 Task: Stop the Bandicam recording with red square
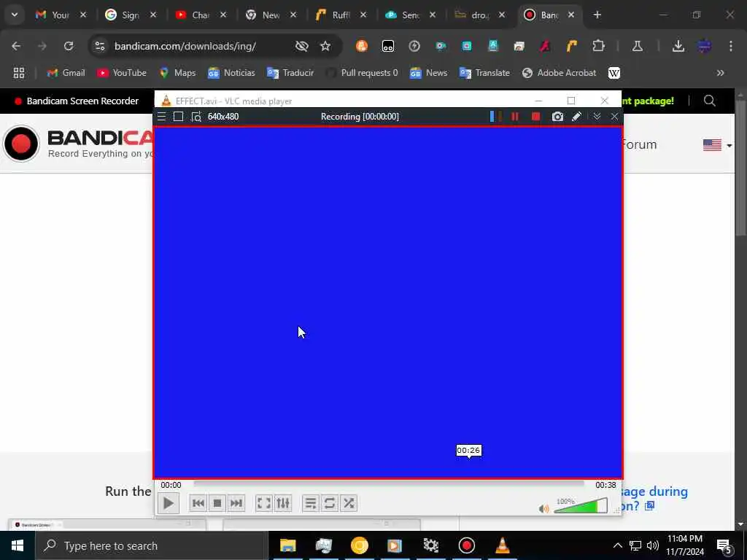(536, 117)
